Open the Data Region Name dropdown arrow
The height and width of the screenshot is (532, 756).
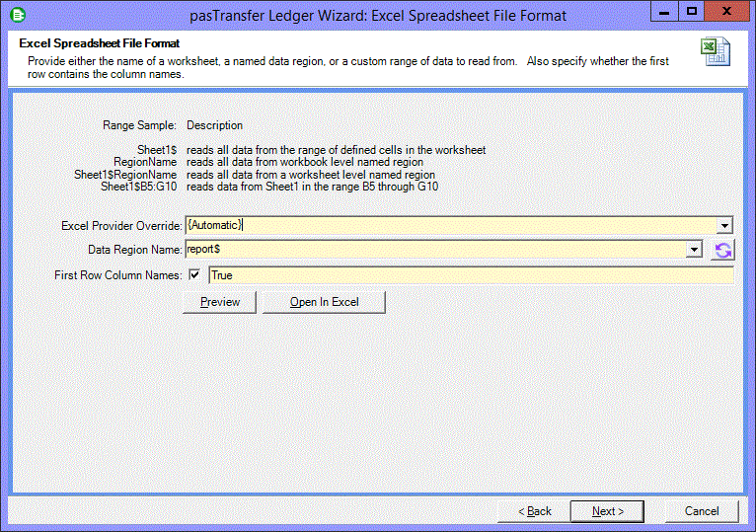point(694,250)
